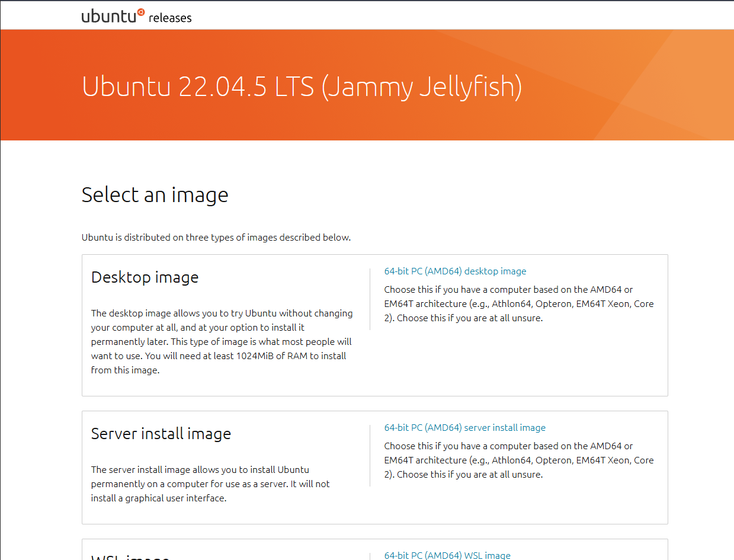Click the Ubuntu logo in the header
734x560 pixels.
[113, 16]
